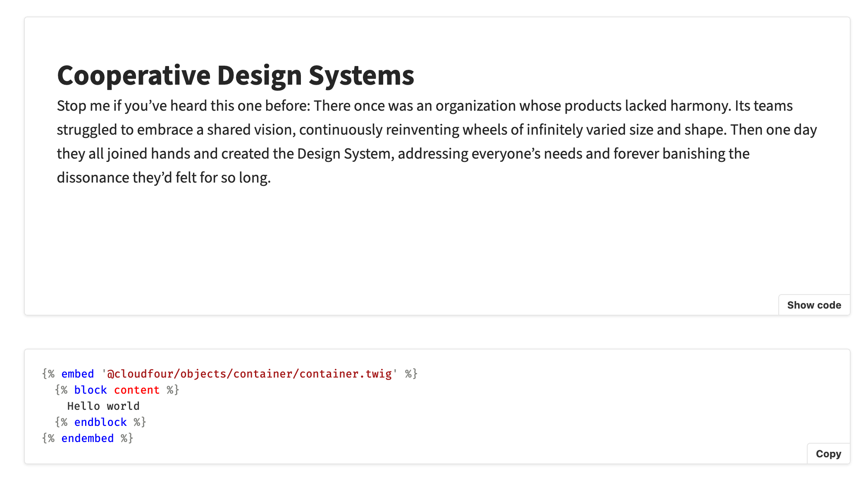Click the blue block keyword
This screenshot has height=480, width=868.
point(90,390)
